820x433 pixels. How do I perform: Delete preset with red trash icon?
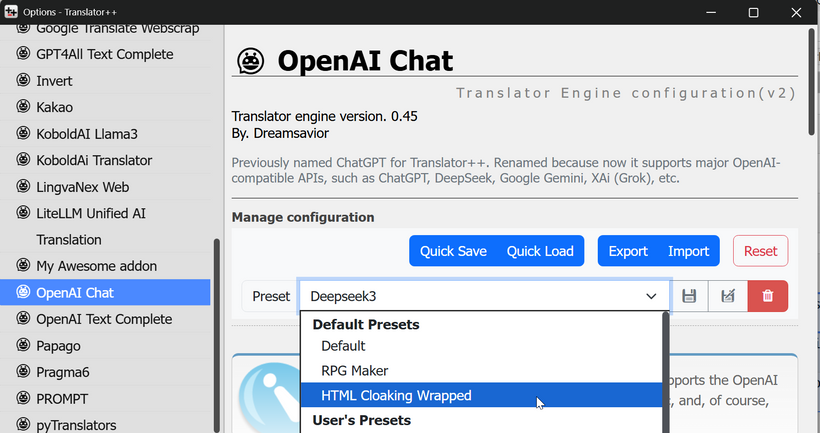(x=768, y=296)
